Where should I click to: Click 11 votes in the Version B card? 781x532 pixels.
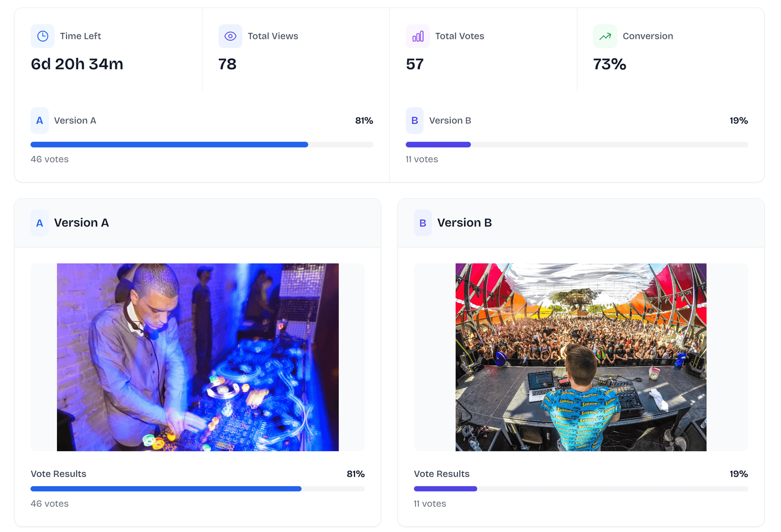click(x=430, y=504)
